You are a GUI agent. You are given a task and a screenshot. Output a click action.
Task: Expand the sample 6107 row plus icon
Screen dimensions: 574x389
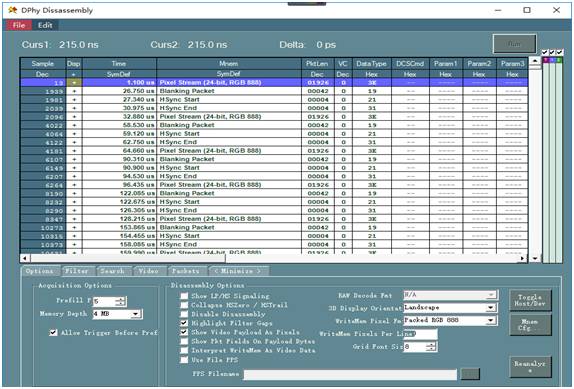74,159
